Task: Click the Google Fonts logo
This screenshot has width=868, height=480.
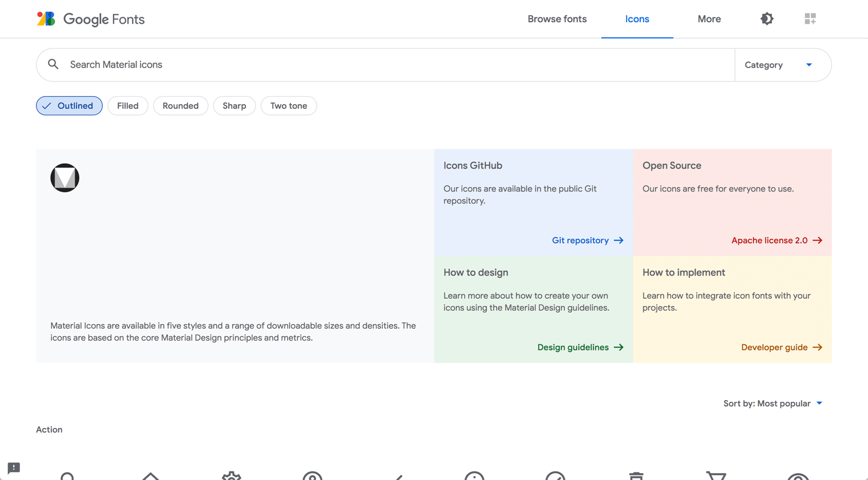Action: 91,19
